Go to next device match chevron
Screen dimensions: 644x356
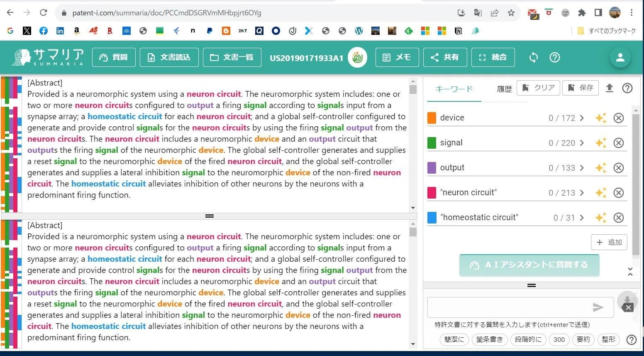coord(582,118)
